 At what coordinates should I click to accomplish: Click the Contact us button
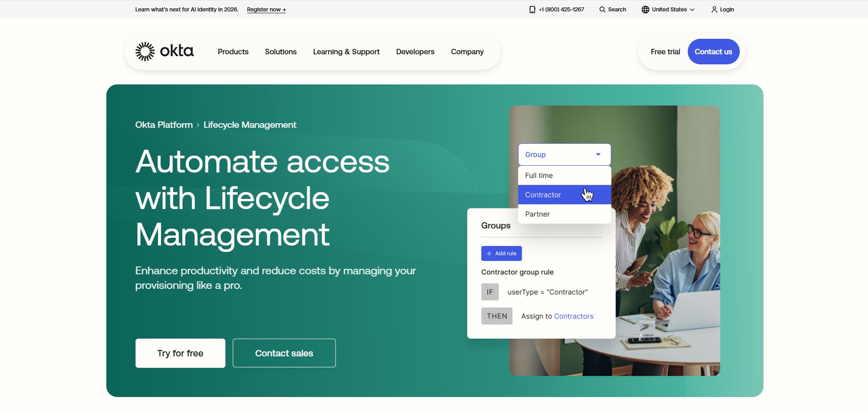713,52
